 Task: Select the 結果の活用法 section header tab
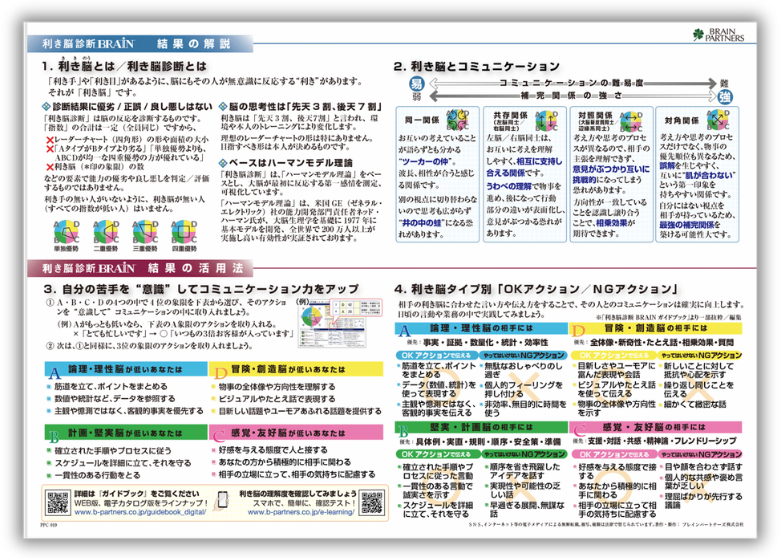click(140, 268)
